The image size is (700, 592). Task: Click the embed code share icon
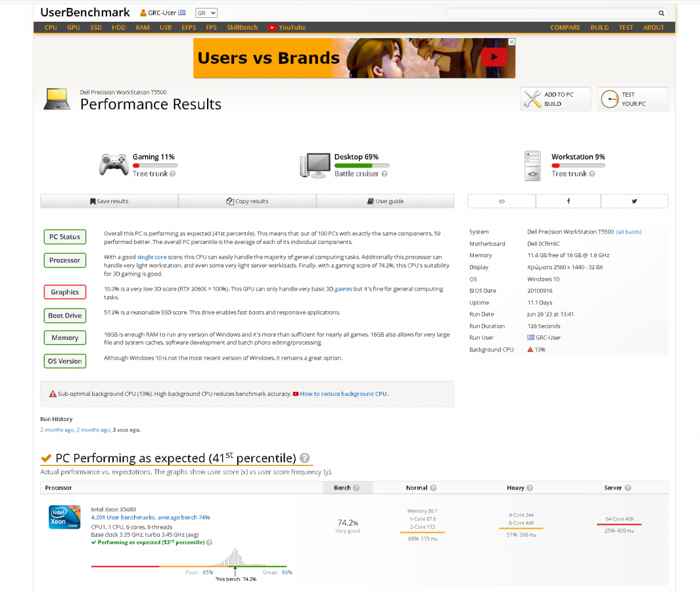502,201
